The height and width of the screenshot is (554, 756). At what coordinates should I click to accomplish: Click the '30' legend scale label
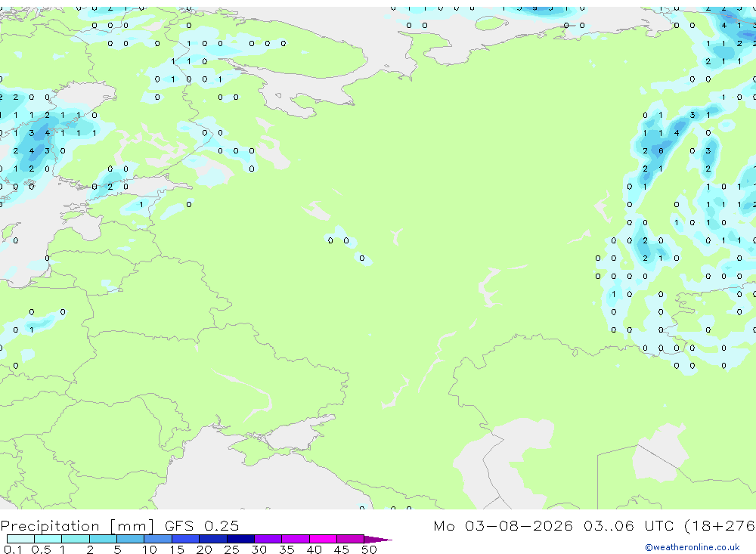(x=259, y=549)
